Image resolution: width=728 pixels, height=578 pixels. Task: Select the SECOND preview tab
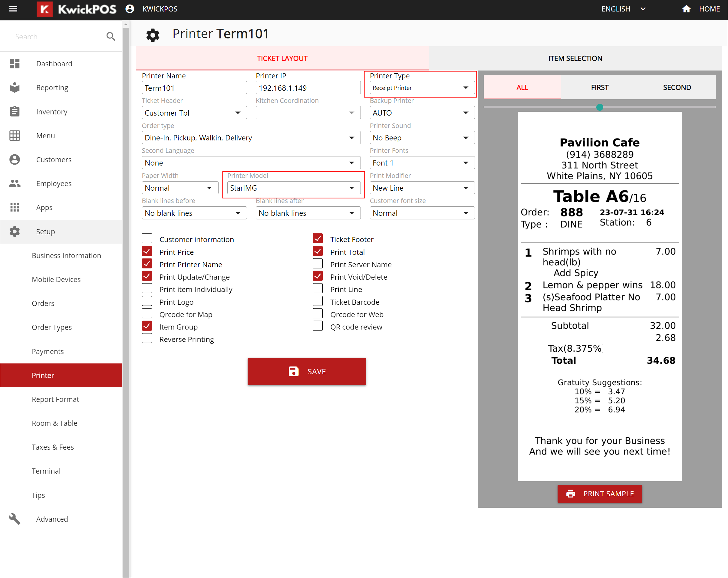(x=677, y=87)
